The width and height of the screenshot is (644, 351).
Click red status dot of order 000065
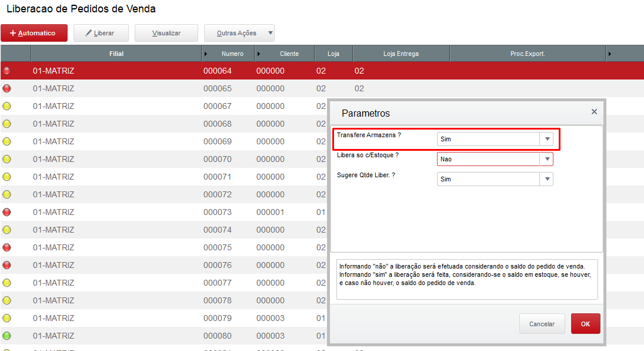pyautogui.click(x=7, y=88)
